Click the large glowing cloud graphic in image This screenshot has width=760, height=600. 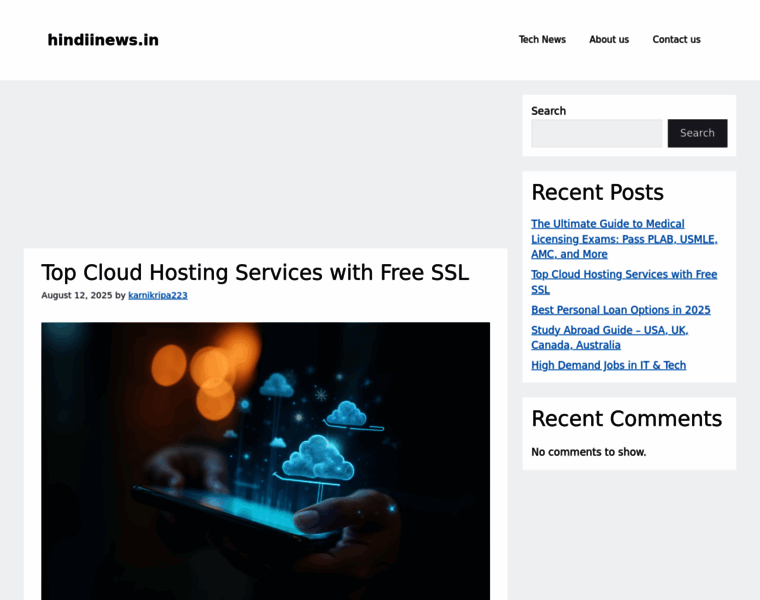(315, 459)
